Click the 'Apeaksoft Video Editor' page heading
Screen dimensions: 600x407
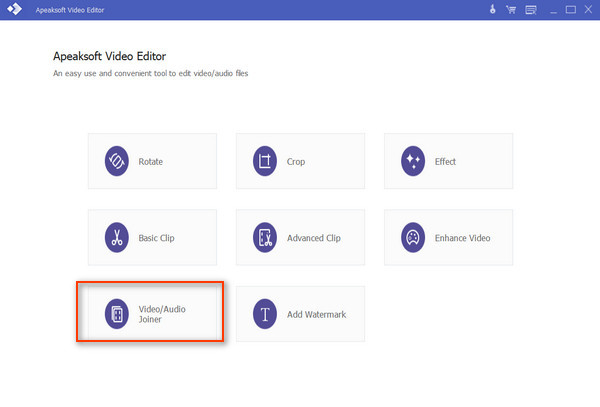109,56
